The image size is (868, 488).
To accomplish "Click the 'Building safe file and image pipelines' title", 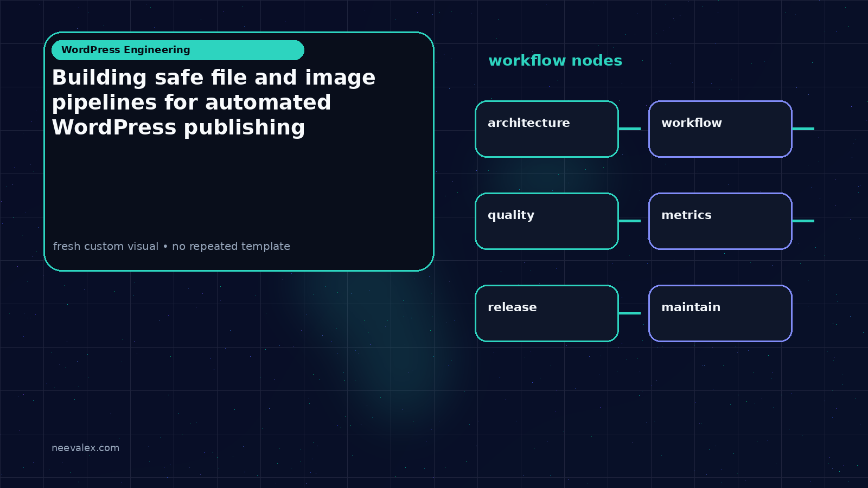I will pyautogui.click(x=214, y=102).
